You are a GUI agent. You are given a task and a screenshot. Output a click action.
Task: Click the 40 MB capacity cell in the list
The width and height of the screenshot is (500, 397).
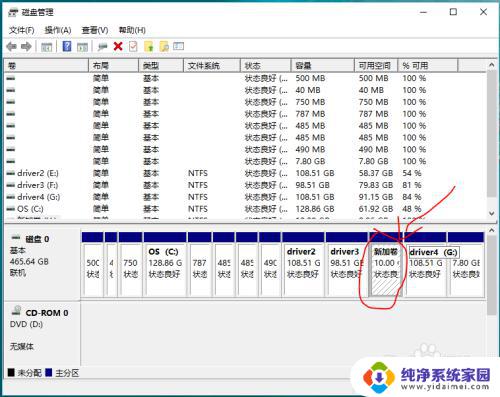pos(308,90)
